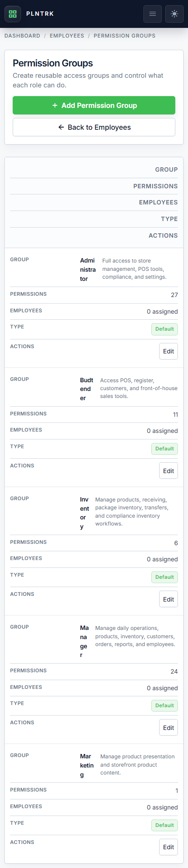Image resolution: width=188 pixels, height=868 pixels.
Task: Click the left arrow icon beside Back to Employees
Action: [61, 127]
